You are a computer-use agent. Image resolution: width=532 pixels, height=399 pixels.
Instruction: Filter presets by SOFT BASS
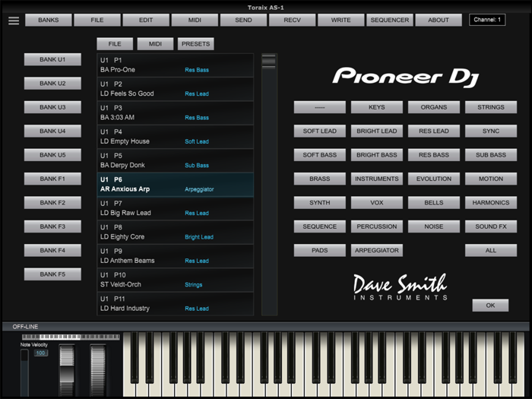coord(320,155)
